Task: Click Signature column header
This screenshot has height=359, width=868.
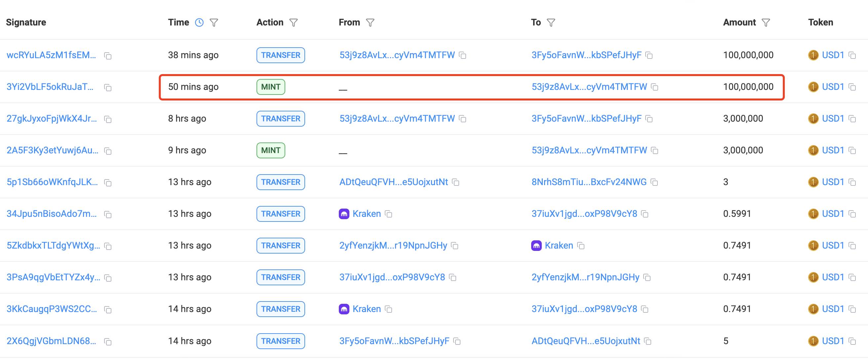Action: tap(26, 22)
